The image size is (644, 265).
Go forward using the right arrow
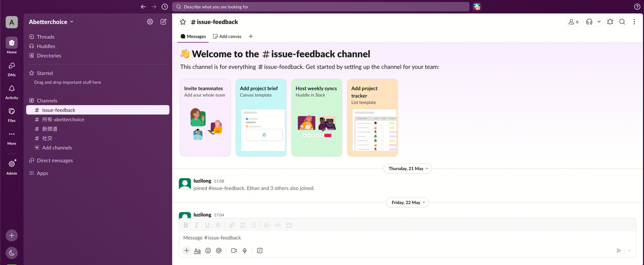pos(154,7)
